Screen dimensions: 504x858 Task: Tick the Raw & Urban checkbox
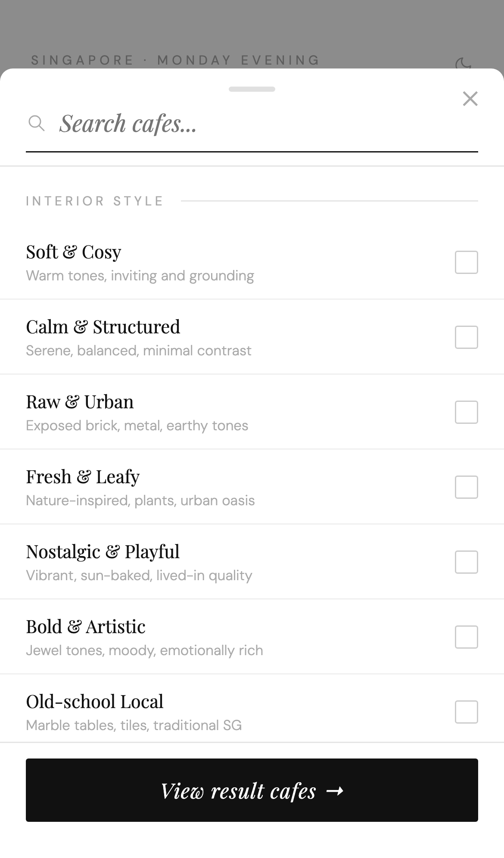(466, 412)
